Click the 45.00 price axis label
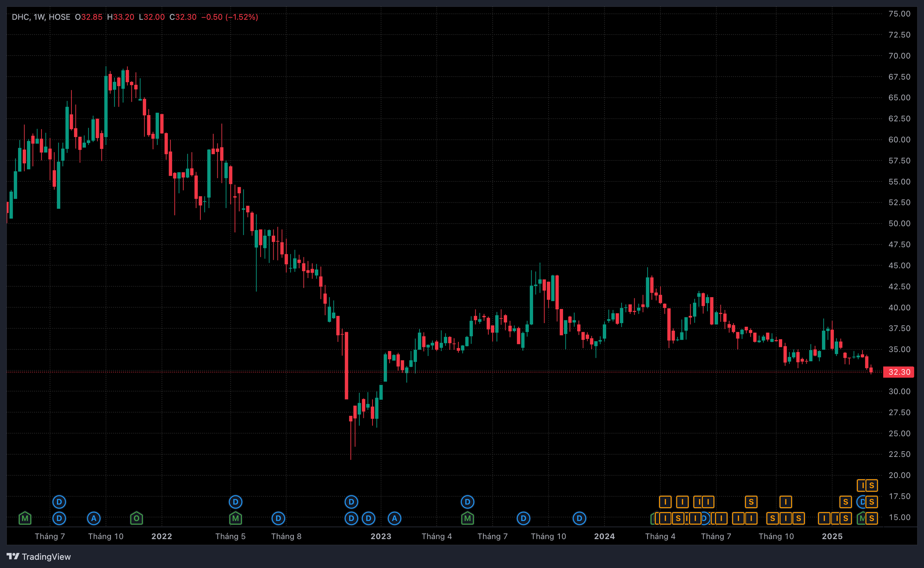The width and height of the screenshot is (924, 568). pyautogui.click(x=899, y=265)
